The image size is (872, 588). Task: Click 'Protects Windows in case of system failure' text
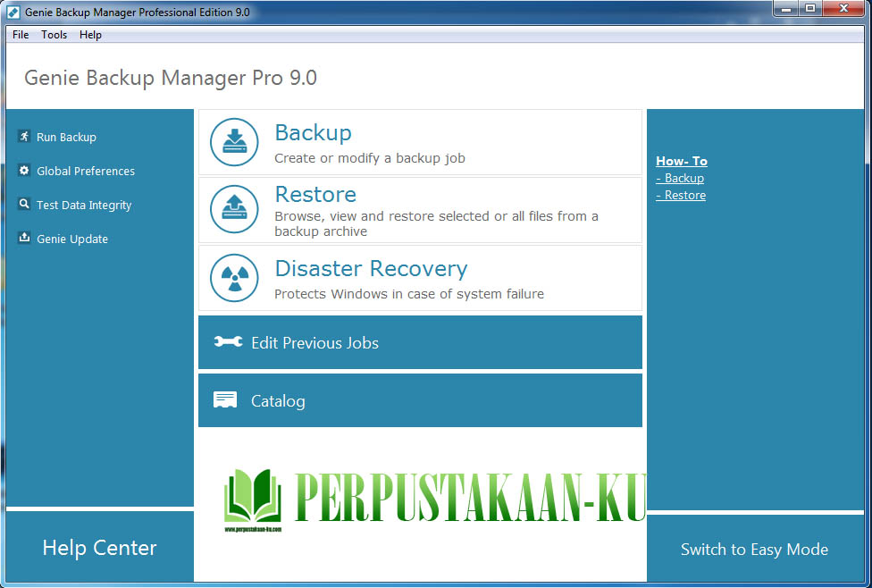409,294
